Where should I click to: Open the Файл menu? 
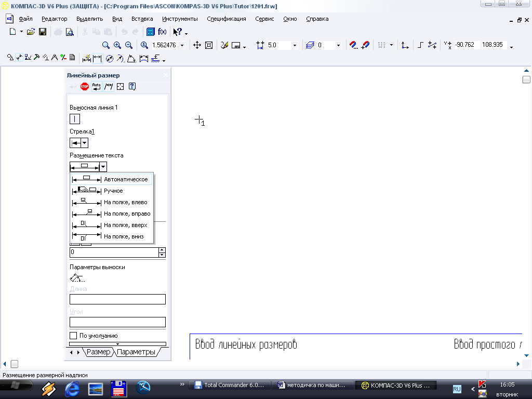click(25, 19)
